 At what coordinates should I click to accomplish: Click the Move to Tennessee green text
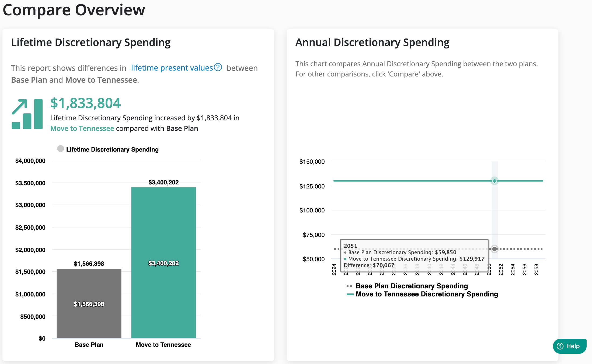coord(82,128)
